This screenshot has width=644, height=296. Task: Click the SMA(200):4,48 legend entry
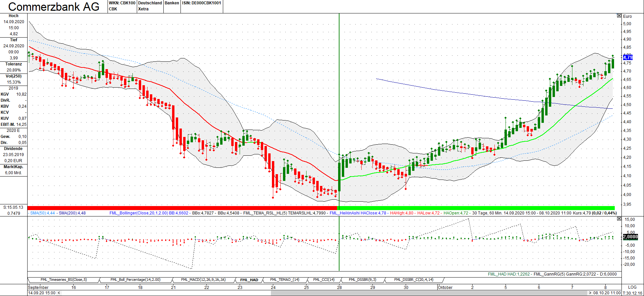click(72, 213)
